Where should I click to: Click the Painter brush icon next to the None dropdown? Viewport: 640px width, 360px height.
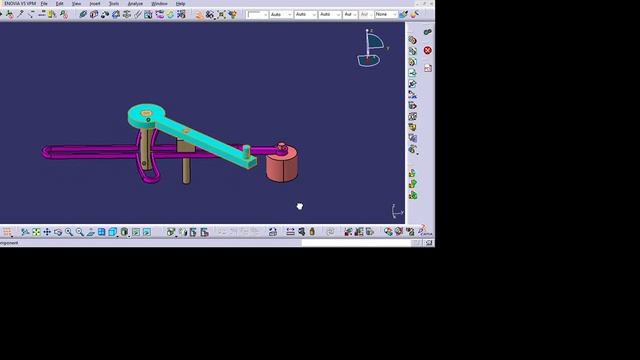click(x=403, y=15)
